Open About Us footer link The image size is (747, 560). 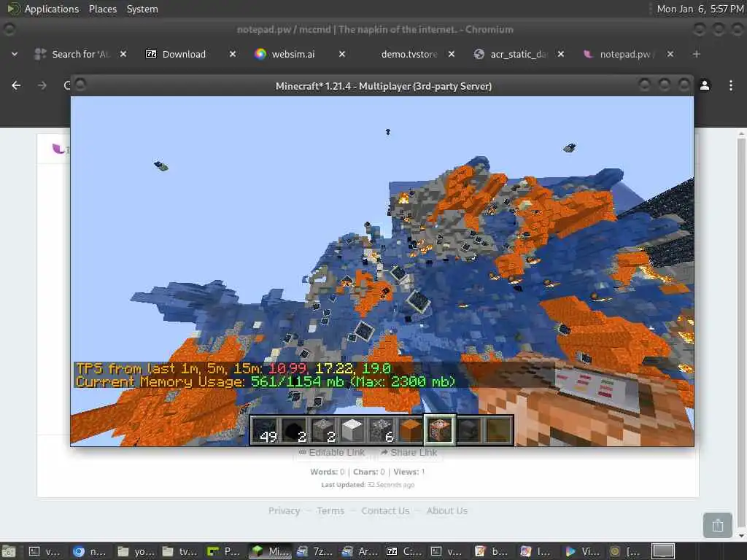pyautogui.click(x=447, y=511)
